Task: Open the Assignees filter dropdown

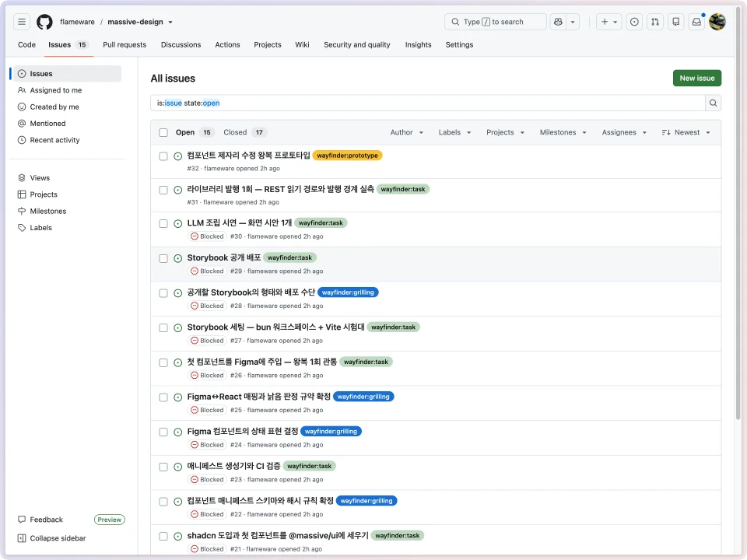Action: 624,132
